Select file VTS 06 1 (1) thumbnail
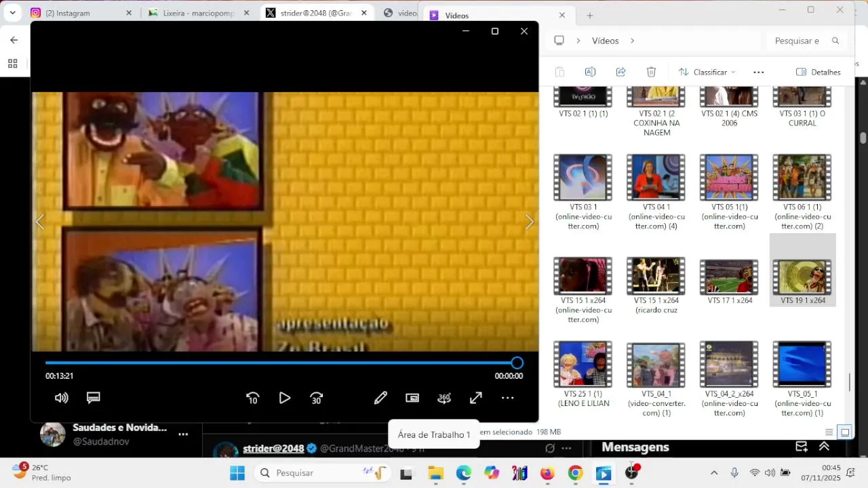Screen dimensions: 868x488 [x=802, y=177]
